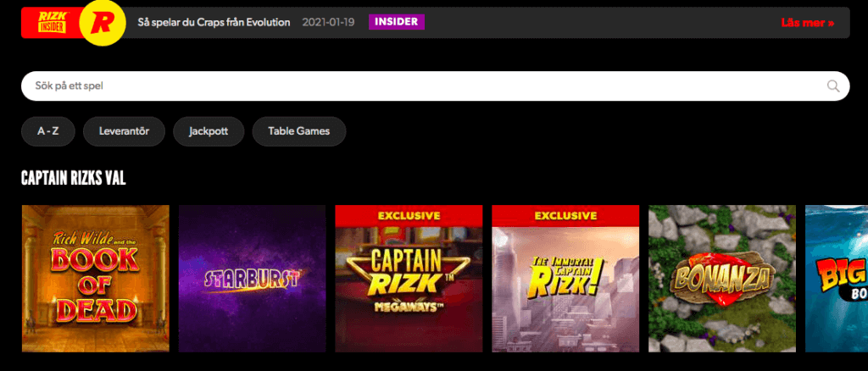
Task: Select the A - Z filter
Action: [48, 131]
